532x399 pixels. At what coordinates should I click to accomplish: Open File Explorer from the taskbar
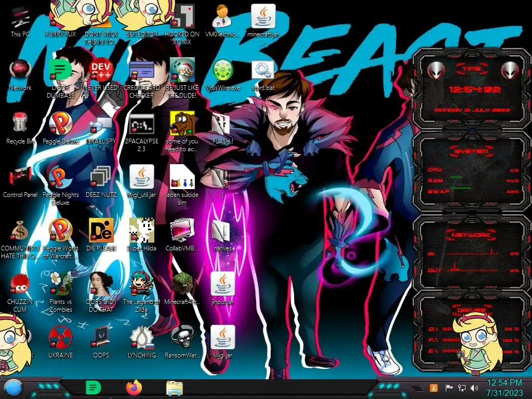tap(175, 388)
